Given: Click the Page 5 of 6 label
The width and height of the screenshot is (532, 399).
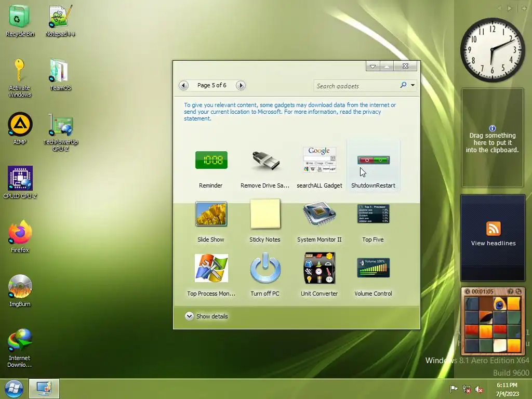Looking at the screenshot, I should pos(212,85).
